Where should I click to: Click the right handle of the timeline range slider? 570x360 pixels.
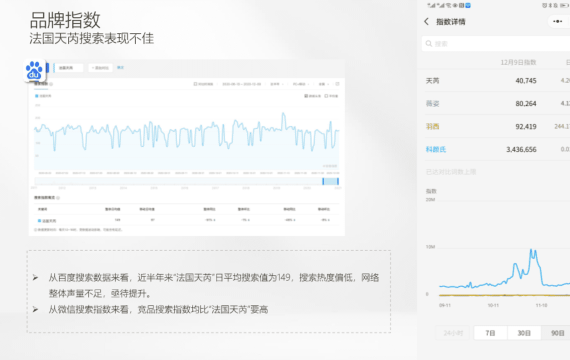click(x=338, y=181)
